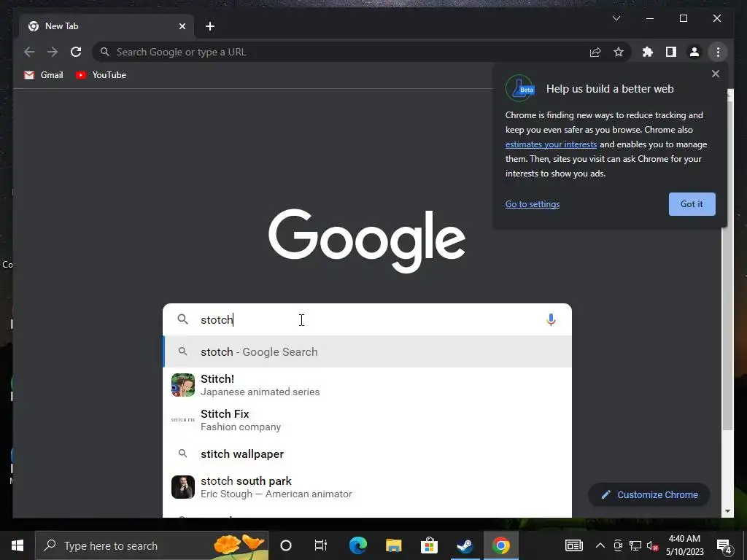Open the Gmail bookmark

(43, 75)
